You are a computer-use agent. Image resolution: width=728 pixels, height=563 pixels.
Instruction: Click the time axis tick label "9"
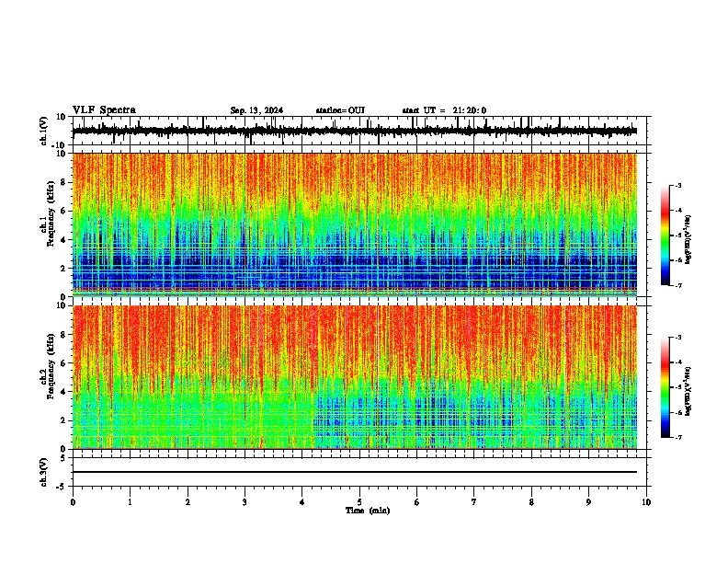coord(588,502)
